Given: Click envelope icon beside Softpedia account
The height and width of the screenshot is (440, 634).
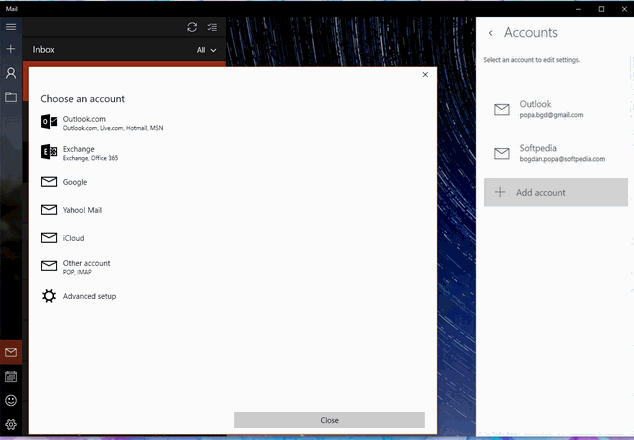Looking at the screenshot, I should tap(502, 153).
